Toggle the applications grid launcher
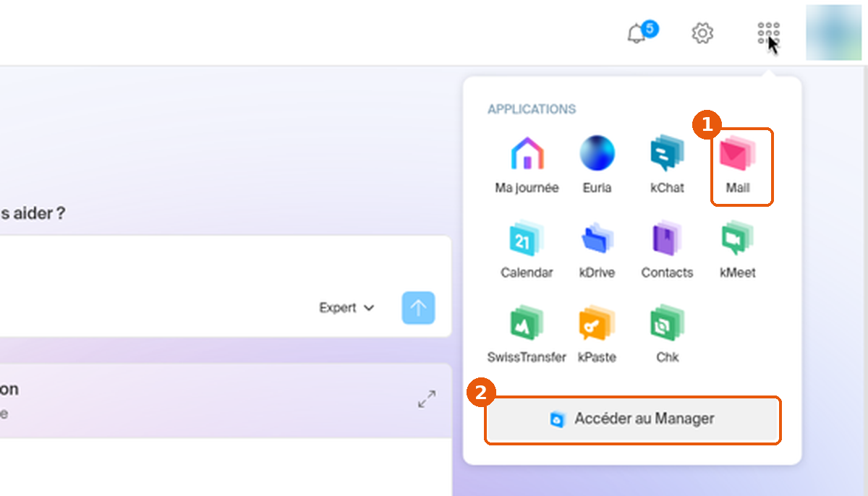Image resolution: width=868 pixels, height=496 pixels. pyautogui.click(x=768, y=33)
